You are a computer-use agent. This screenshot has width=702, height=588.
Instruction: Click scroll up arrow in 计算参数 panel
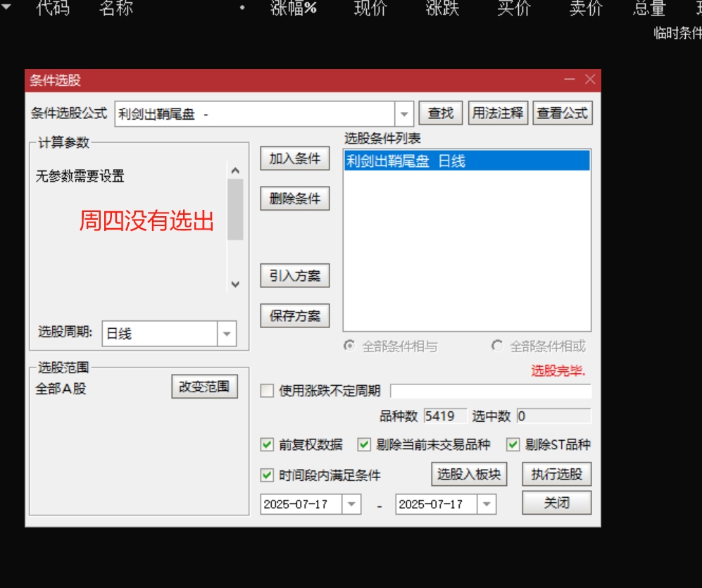(x=235, y=170)
